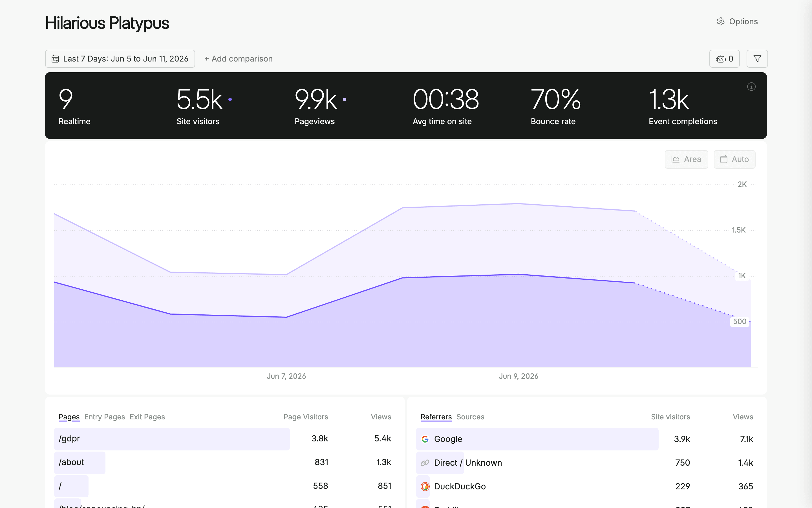812x508 pixels.
Task: Click the Direct / Unknown link icon
Action: point(425,463)
